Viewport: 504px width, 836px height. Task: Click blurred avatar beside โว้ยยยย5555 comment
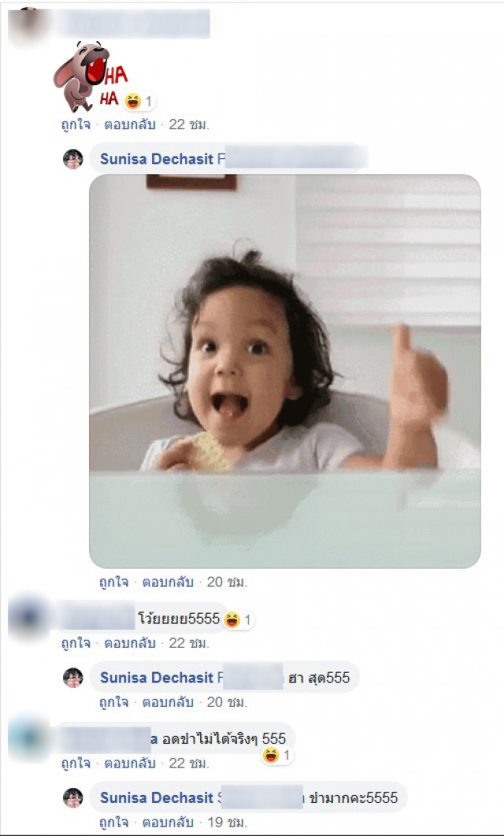(28, 618)
